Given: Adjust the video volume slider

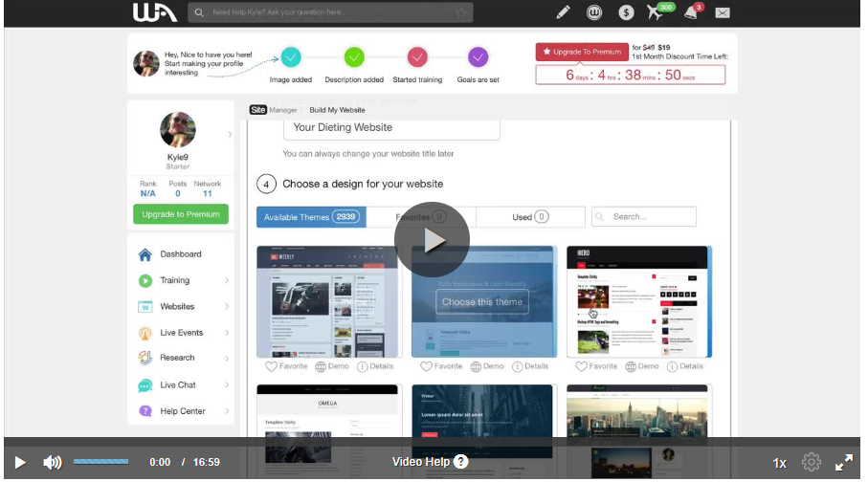Looking at the screenshot, I should point(100,462).
